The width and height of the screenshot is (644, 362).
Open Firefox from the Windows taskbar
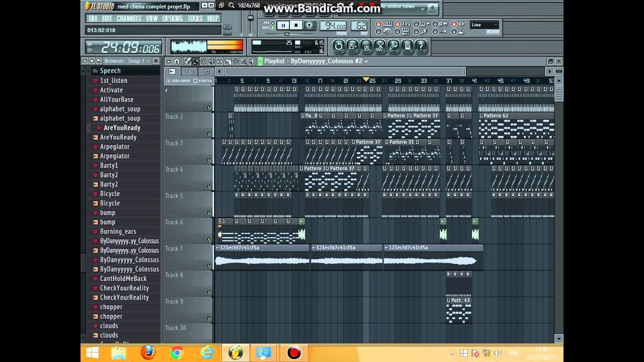pyautogui.click(x=148, y=353)
